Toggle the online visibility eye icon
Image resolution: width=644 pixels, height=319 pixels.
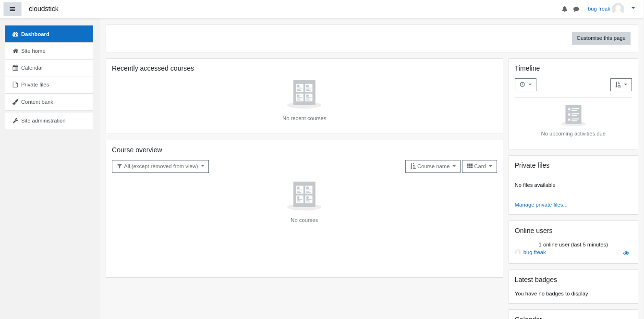click(x=626, y=253)
